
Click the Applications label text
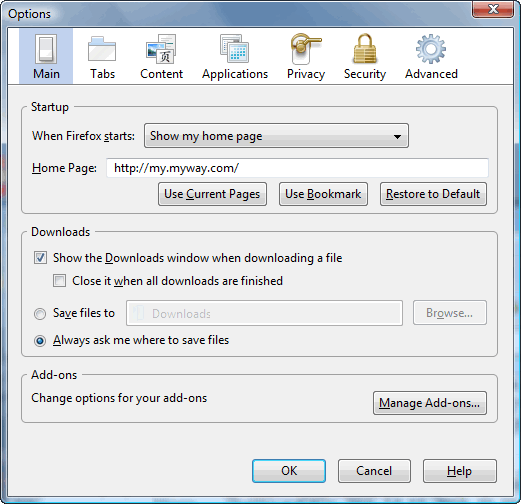(235, 74)
